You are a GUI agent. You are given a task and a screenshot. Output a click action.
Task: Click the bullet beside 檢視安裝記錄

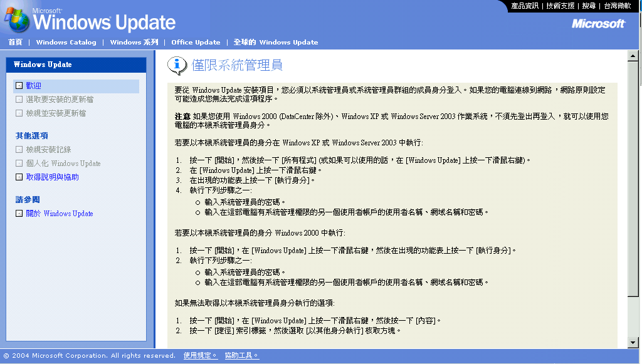(x=19, y=150)
